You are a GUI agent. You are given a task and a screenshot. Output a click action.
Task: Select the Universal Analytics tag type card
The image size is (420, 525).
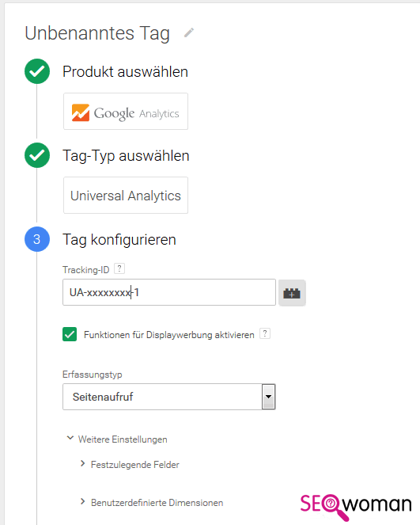click(x=126, y=196)
